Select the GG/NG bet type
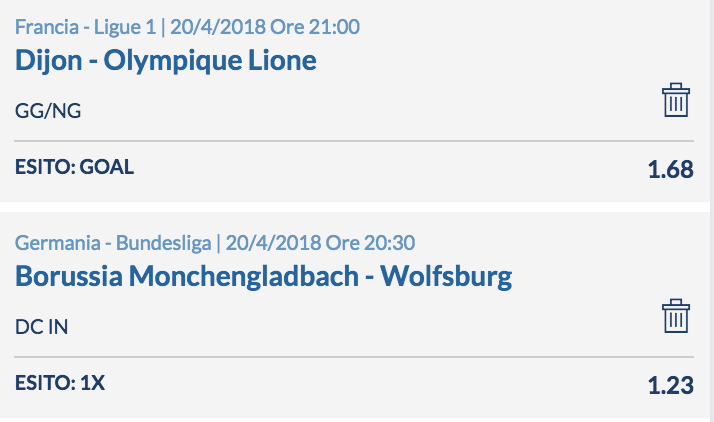714x422 pixels. click(x=48, y=111)
